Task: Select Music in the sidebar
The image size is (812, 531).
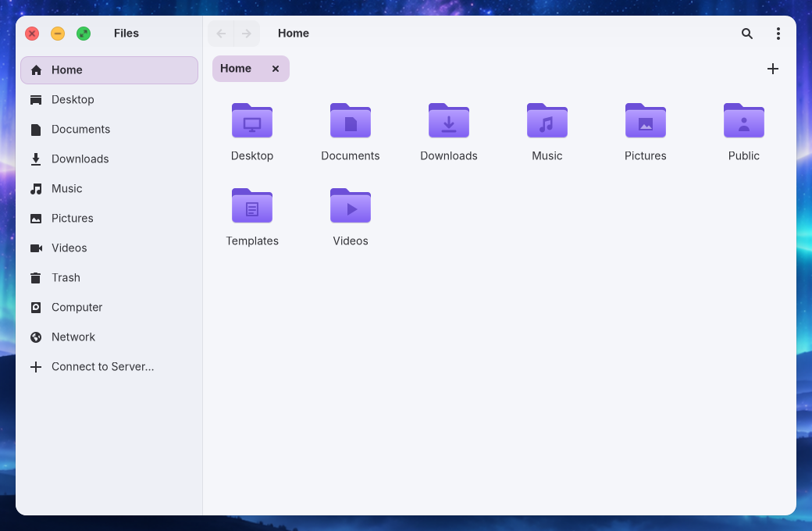Action: (x=109, y=188)
